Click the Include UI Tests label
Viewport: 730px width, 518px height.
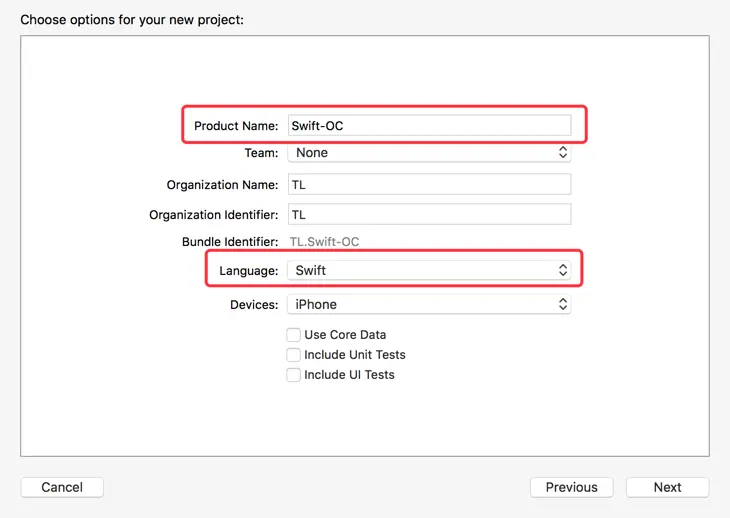pyautogui.click(x=349, y=375)
